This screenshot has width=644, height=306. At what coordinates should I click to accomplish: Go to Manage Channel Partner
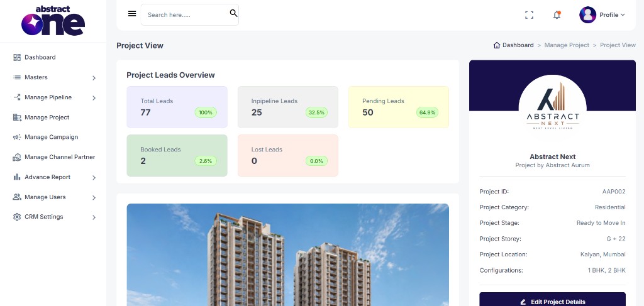coord(60,157)
